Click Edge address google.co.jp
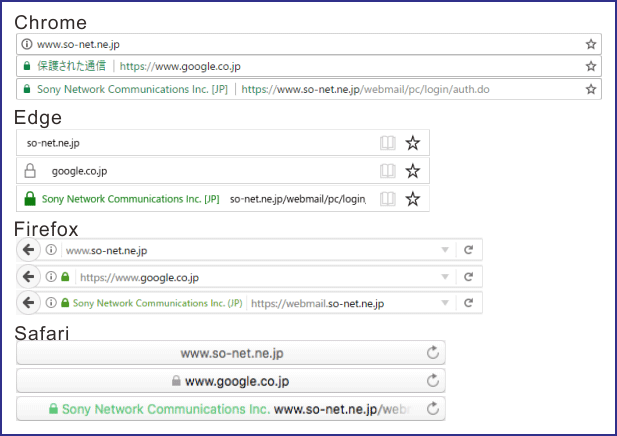Viewport: 617px width, 436px height. point(79,171)
